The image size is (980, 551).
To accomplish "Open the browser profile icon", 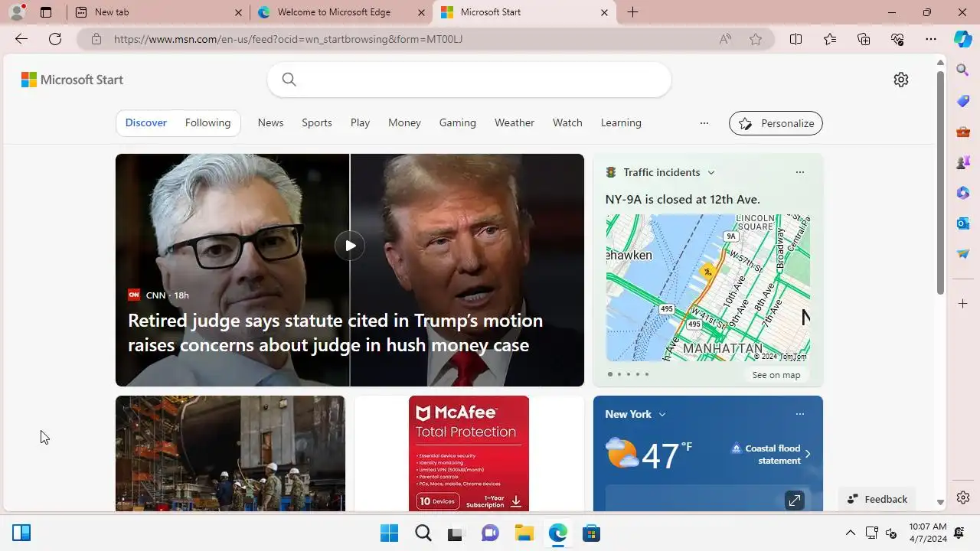I will pos(17,12).
